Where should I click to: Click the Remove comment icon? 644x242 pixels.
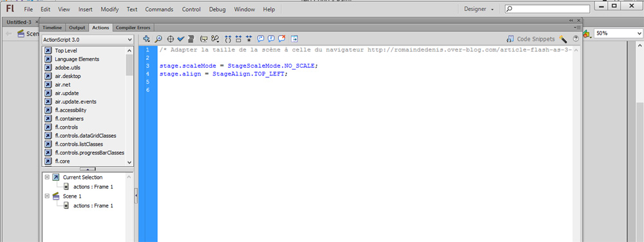click(x=282, y=39)
